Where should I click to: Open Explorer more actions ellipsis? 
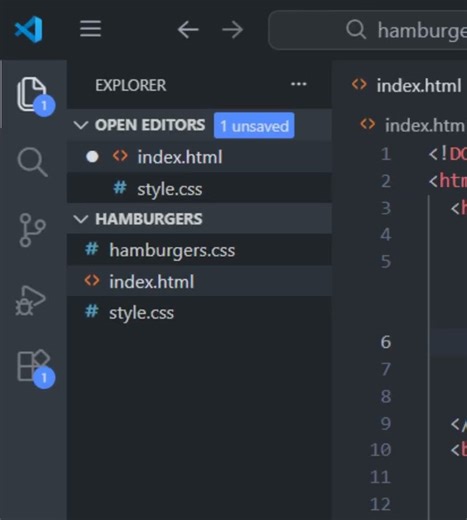tap(298, 84)
